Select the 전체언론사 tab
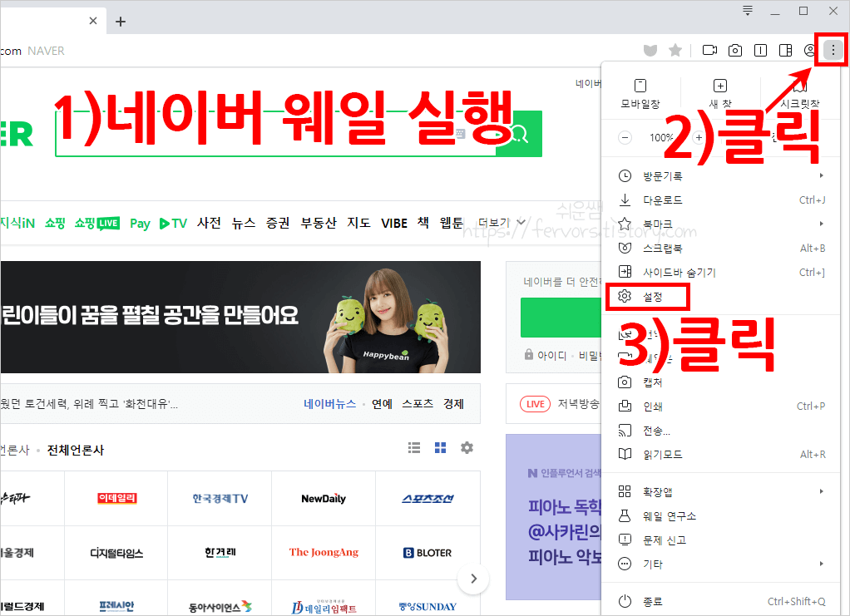This screenshot has width=850, height=616. pyautogui.click(x=76, y=450)
